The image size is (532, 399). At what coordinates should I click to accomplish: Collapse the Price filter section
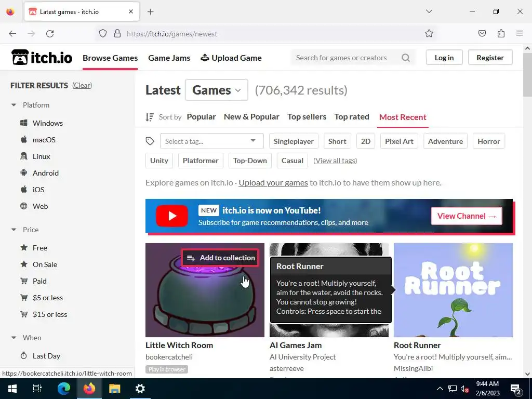tap(14, 230)
